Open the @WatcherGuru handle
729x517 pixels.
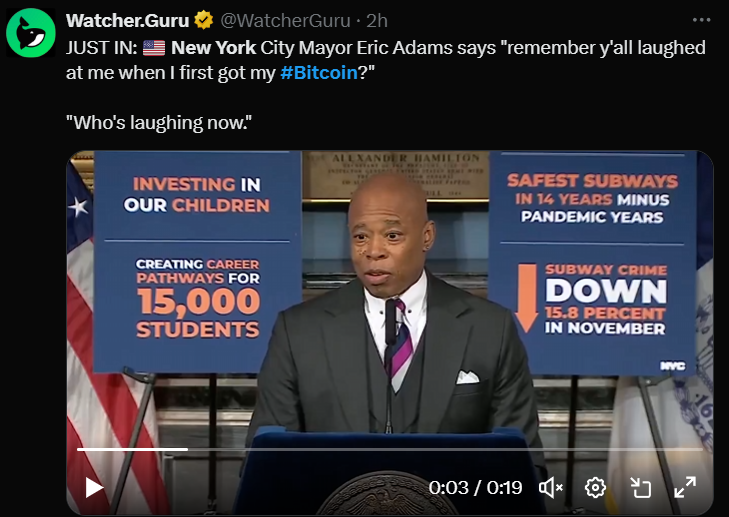click(x=285, y=20)
